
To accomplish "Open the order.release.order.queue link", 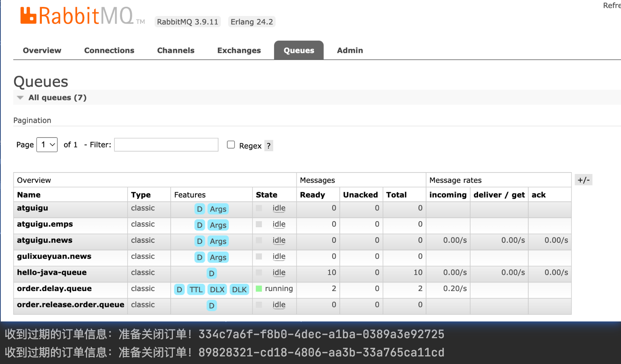I will click(71, 305).
